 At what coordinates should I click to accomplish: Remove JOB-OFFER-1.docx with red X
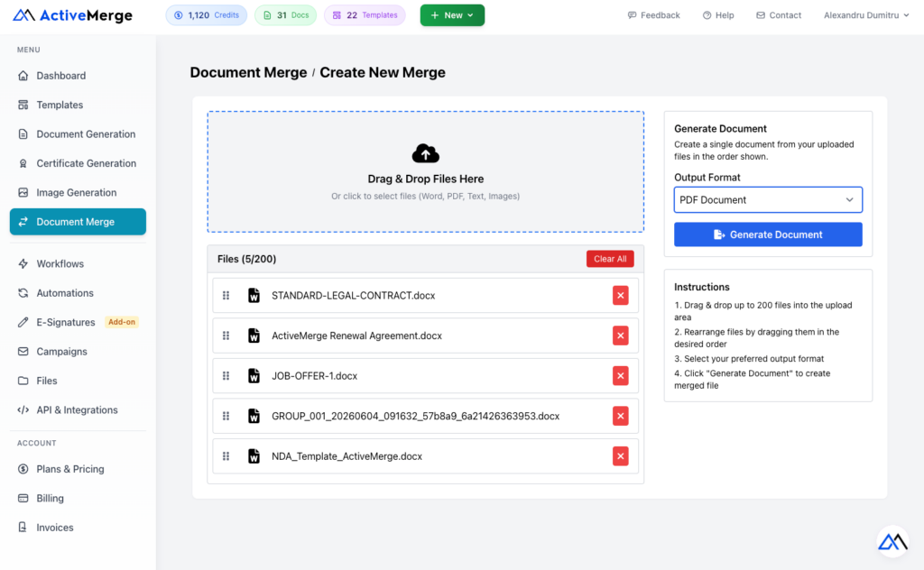tap(621, 376)
